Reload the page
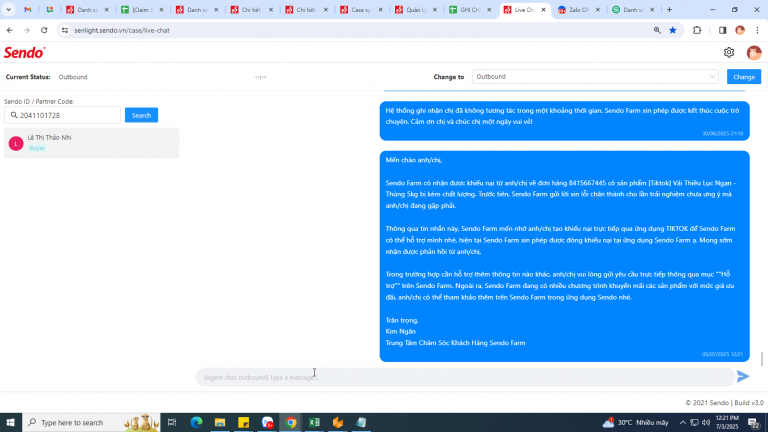 [x=44, y=30]
